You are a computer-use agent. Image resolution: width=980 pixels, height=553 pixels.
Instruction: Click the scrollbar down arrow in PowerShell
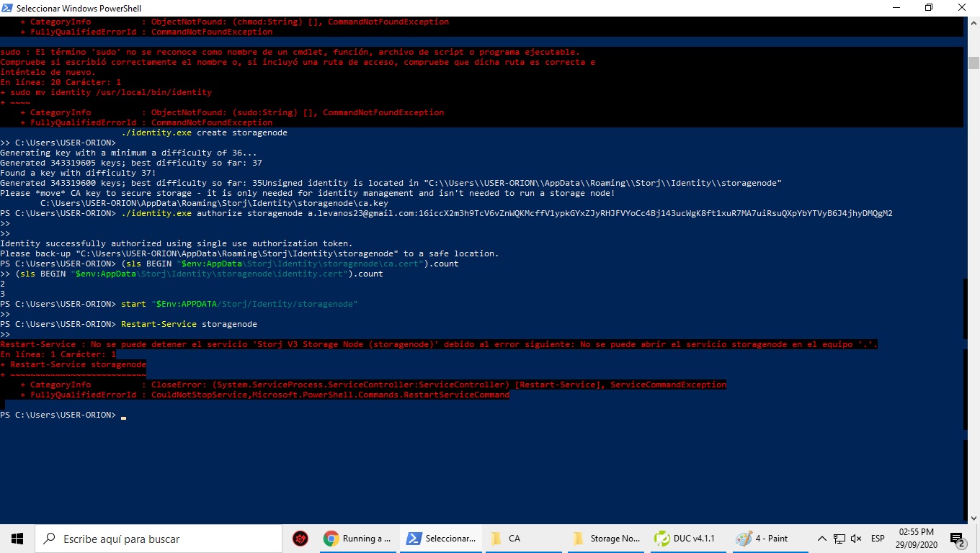[974, 518]
